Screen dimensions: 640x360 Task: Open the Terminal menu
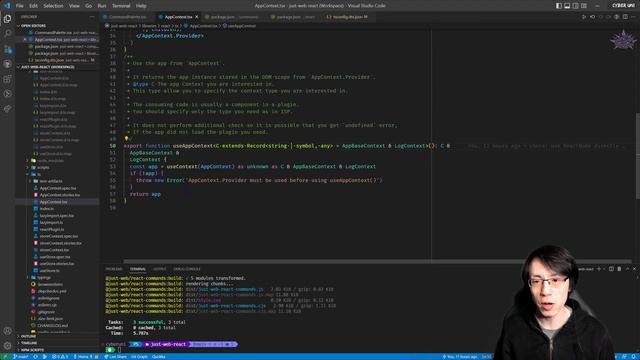click(x=121, y=6)
